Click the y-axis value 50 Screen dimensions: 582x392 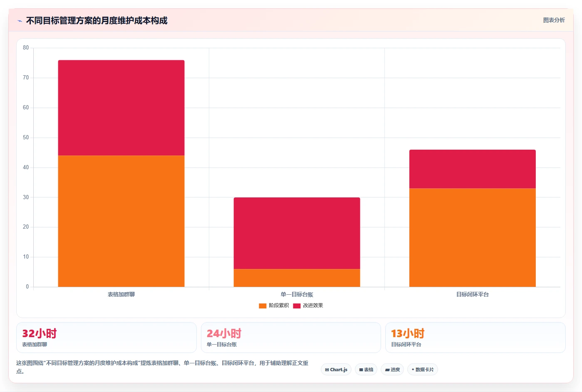point(26,138)
